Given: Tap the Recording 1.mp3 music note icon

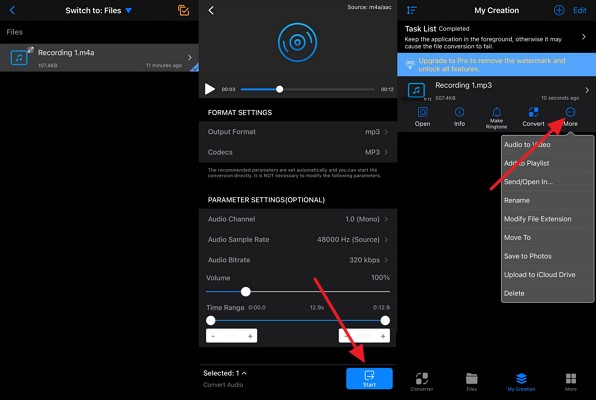Looking at the screenshot, I should tap(416, 90).
